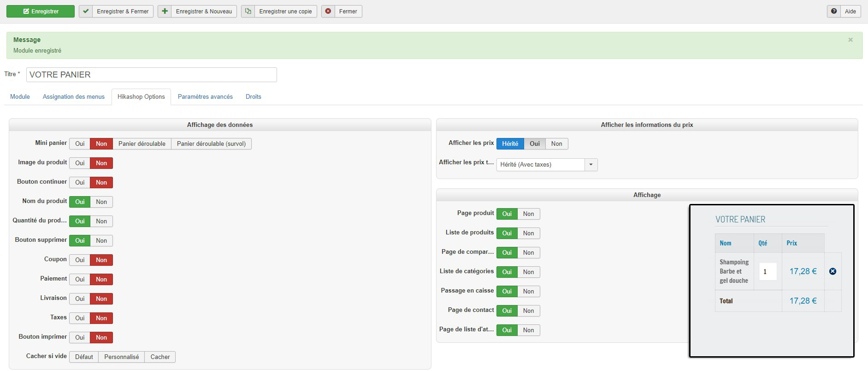
Task: Click the green Enregistrer save button
Action: [x=41, y=12]
